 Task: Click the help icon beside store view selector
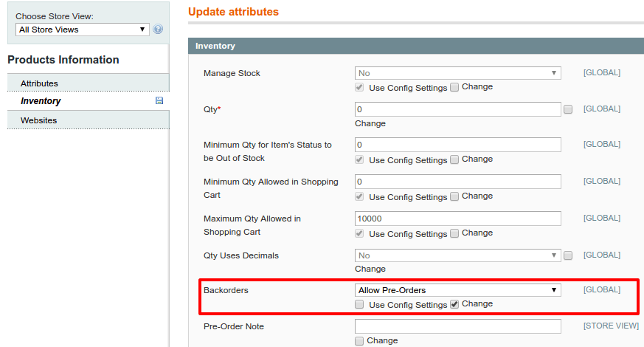point(157,30)
